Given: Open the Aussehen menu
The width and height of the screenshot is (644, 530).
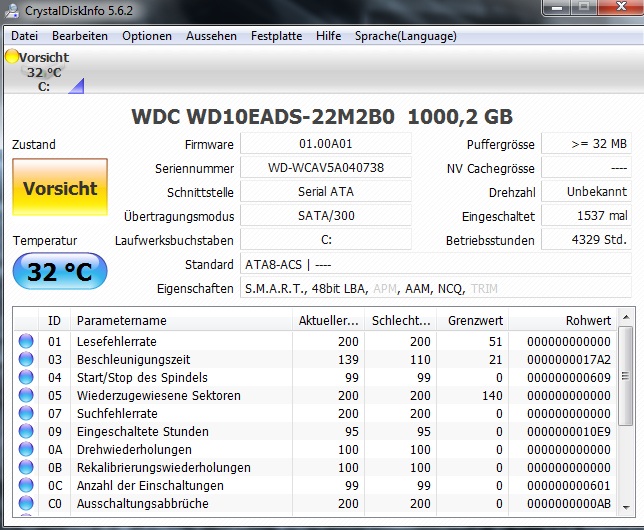Looking at the screenshot, I should [211, 36].
